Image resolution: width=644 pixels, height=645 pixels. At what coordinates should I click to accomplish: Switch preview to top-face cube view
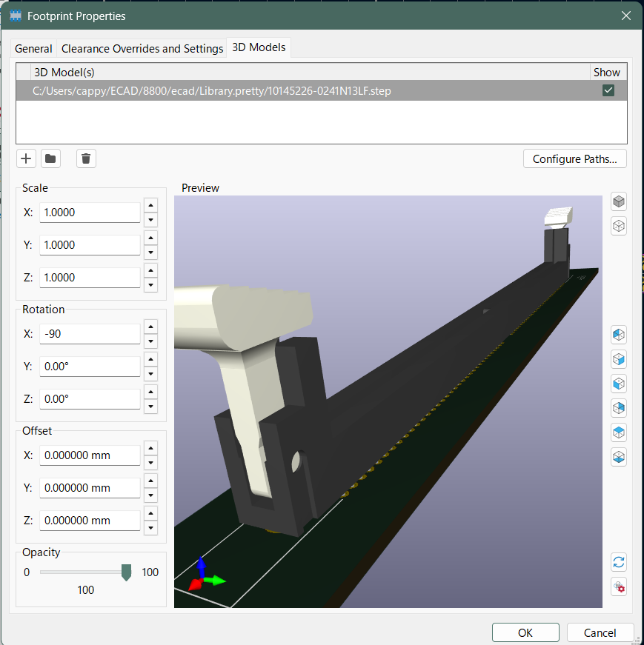[619, 432]
